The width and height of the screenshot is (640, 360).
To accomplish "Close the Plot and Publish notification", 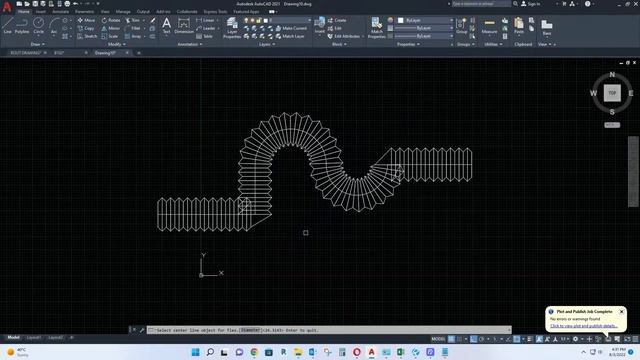I will point(621,311).
